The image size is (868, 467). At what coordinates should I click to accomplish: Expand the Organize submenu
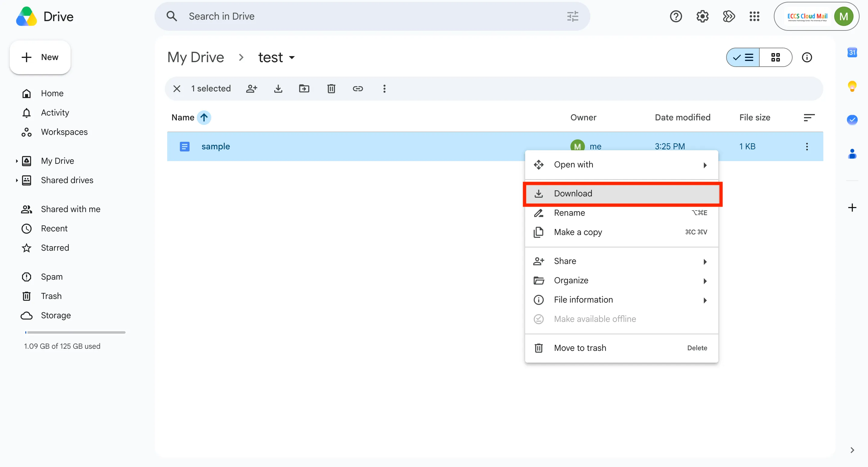tap(621, 281)
